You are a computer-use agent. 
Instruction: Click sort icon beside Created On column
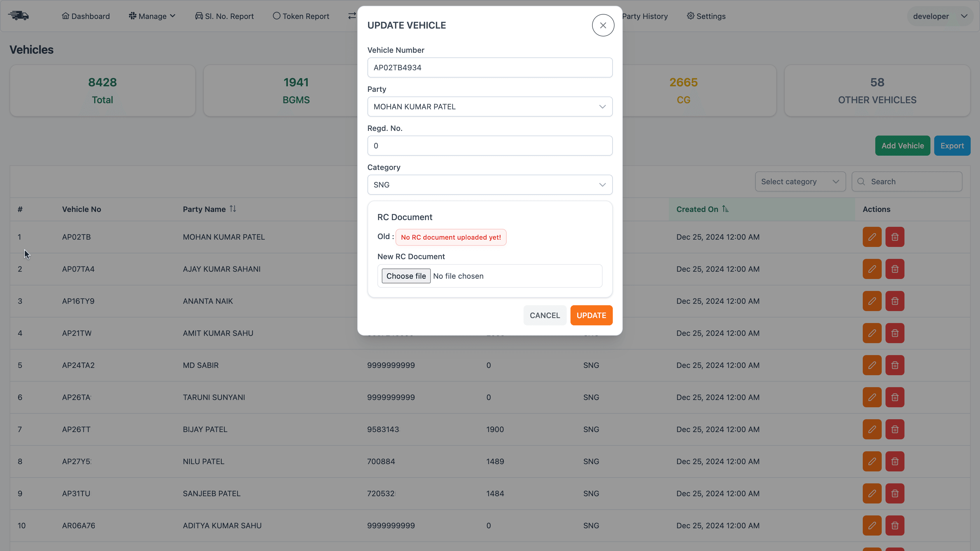[x=725, y=209]
